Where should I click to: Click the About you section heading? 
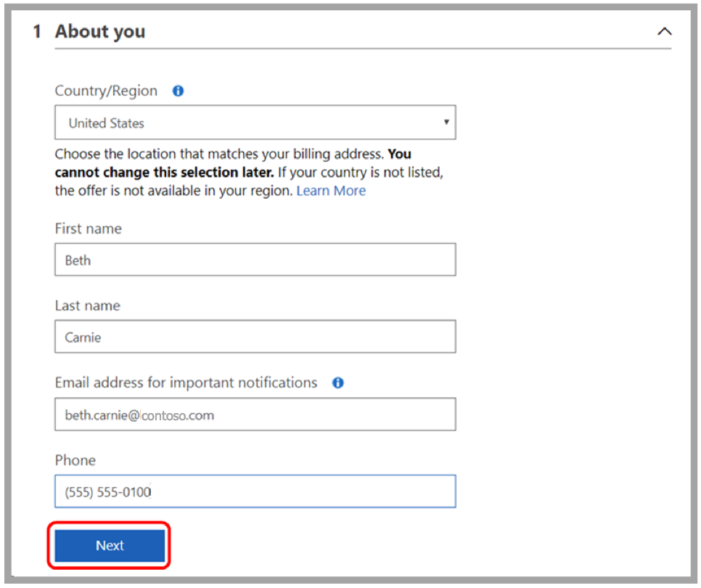click(x=100, y=32)
